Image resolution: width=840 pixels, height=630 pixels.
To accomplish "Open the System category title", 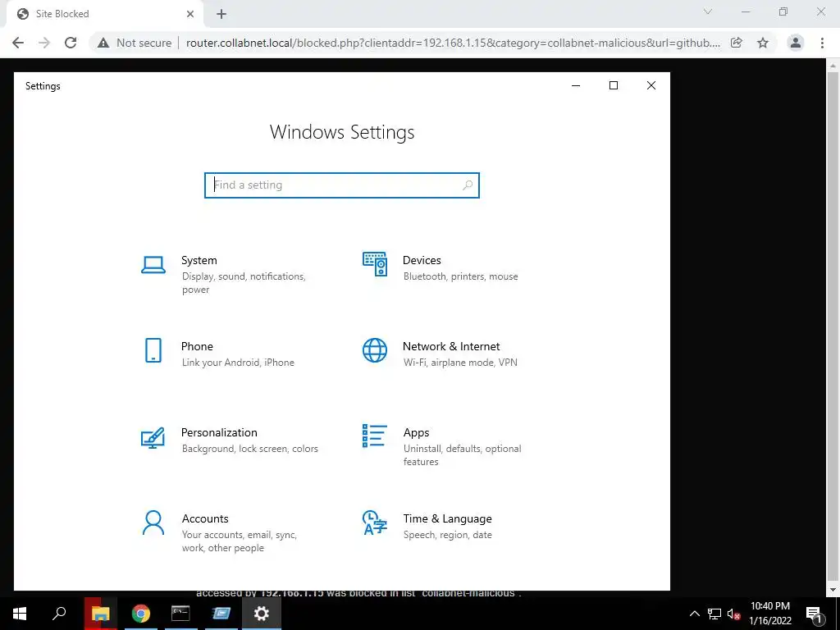I will [199, 260].
